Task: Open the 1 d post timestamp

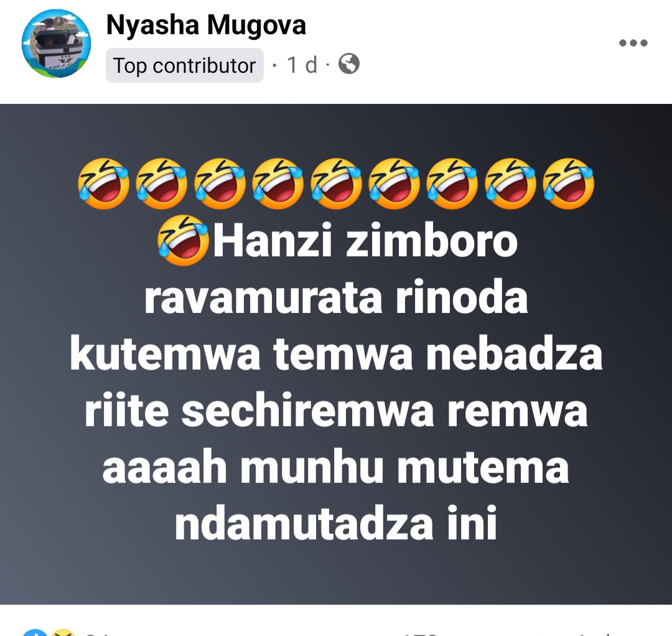Action: pyautogui.click(x=302, y=65)
